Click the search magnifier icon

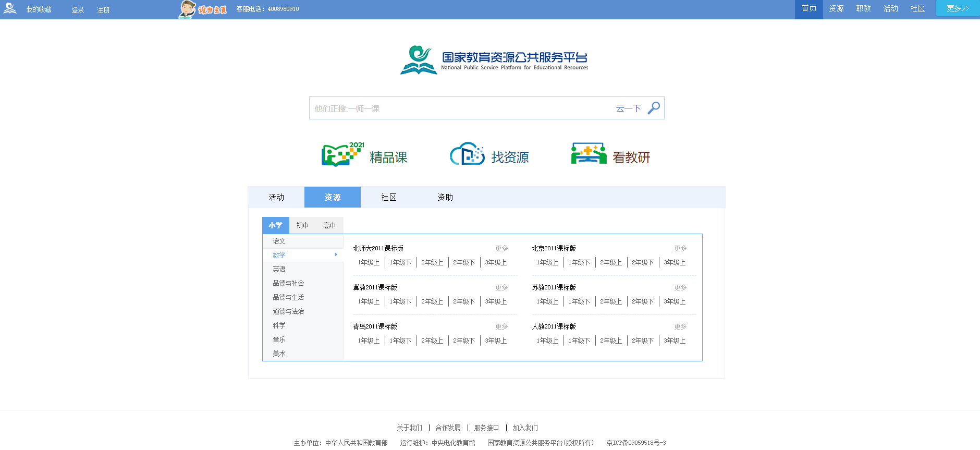[654, 108]
